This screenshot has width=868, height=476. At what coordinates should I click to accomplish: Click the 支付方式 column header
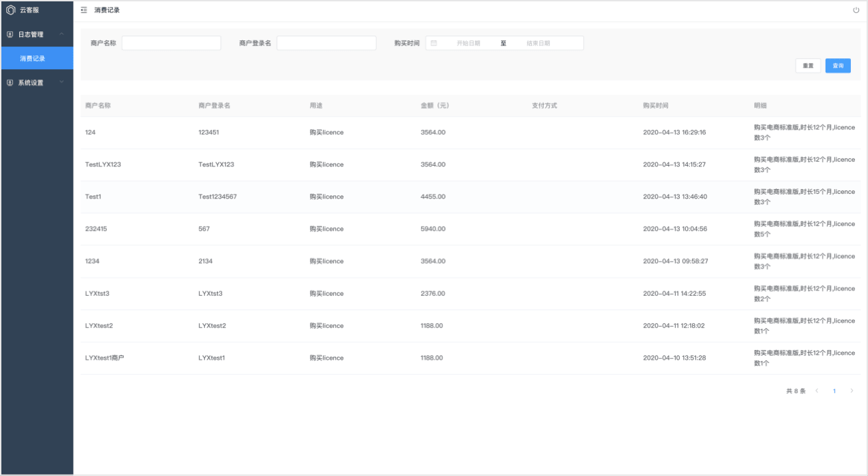coord(544,106)
